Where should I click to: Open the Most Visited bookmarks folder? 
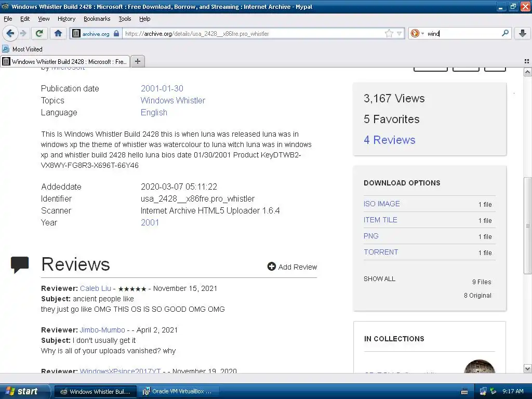[x=22, y=49]
